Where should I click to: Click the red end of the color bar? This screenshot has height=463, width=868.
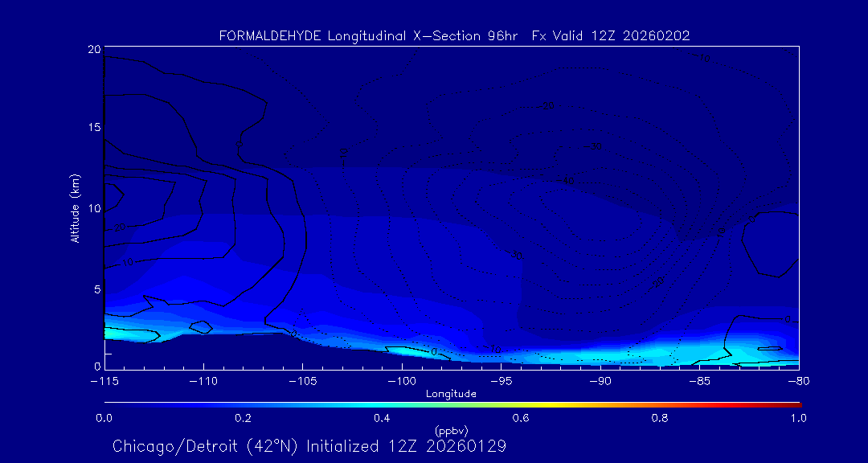click(x=796, y=404)
